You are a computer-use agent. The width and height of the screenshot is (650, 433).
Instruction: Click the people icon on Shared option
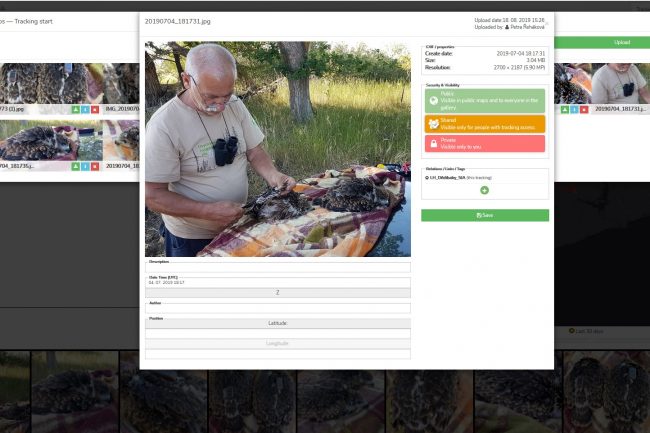point(433,123)
